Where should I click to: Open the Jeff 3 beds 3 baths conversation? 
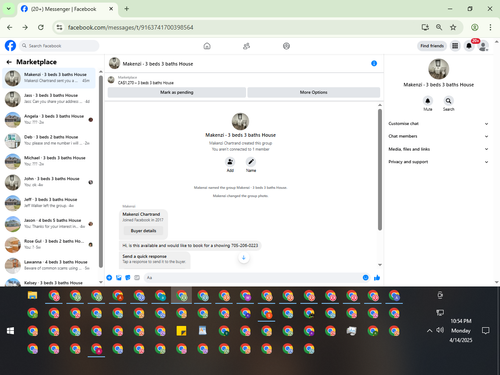click(x=49, y=203)
